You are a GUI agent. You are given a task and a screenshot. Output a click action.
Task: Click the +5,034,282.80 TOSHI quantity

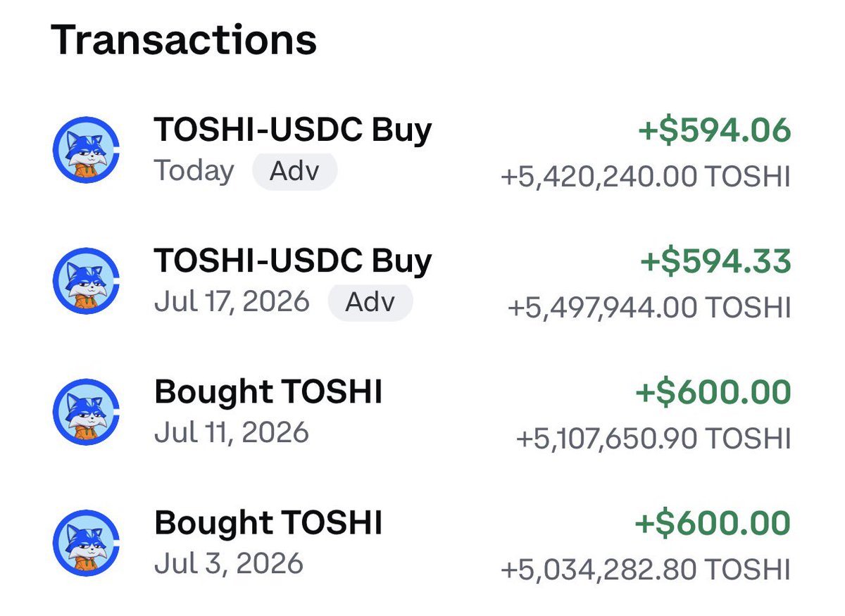point(646,570)
